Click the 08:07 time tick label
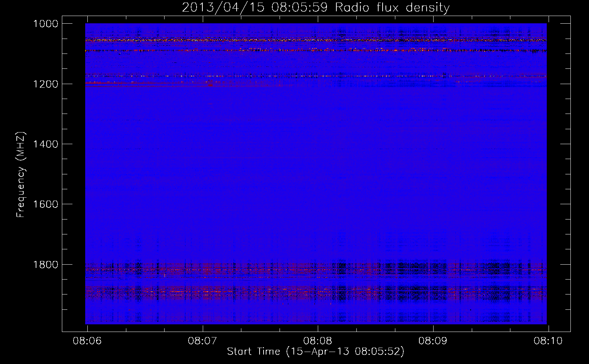Screen dimensions: 589x364 (202, 341)
